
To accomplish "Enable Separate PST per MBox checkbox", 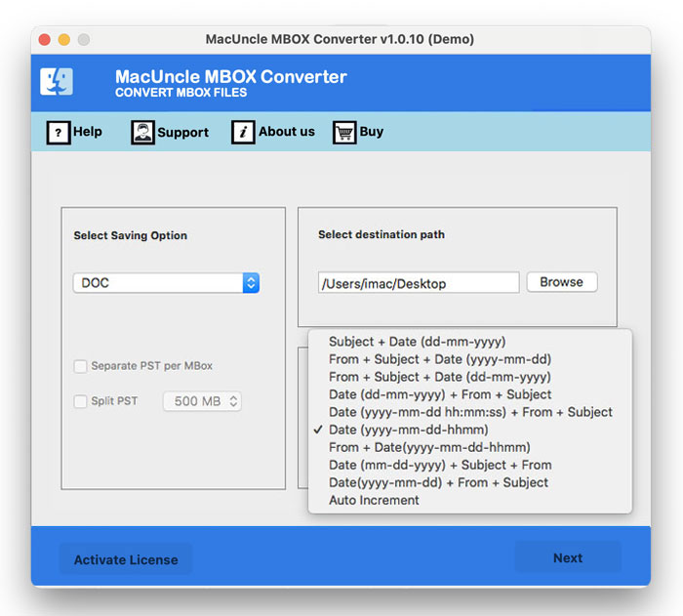I will 80,366.
